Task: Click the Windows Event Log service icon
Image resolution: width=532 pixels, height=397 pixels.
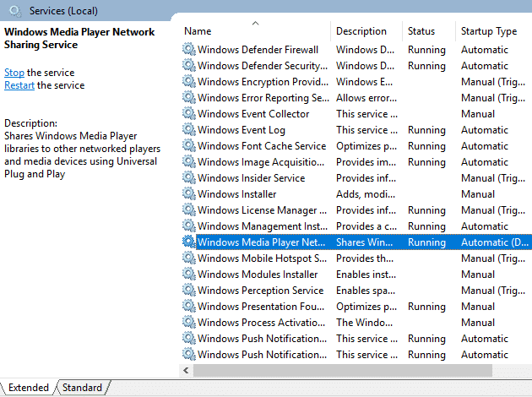Action: 188,130
